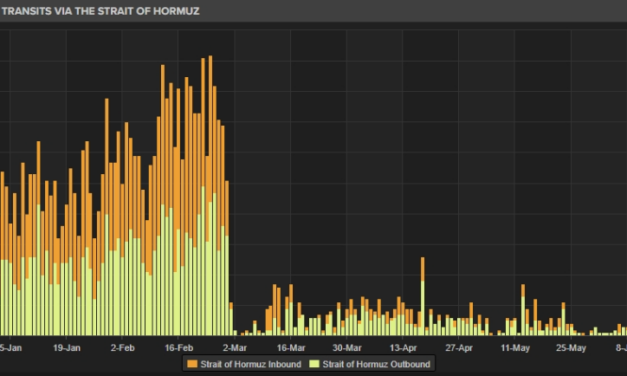Click the '25-May' x-axis label
Viewport: 627px width, 376px height.
pos(571,348)
